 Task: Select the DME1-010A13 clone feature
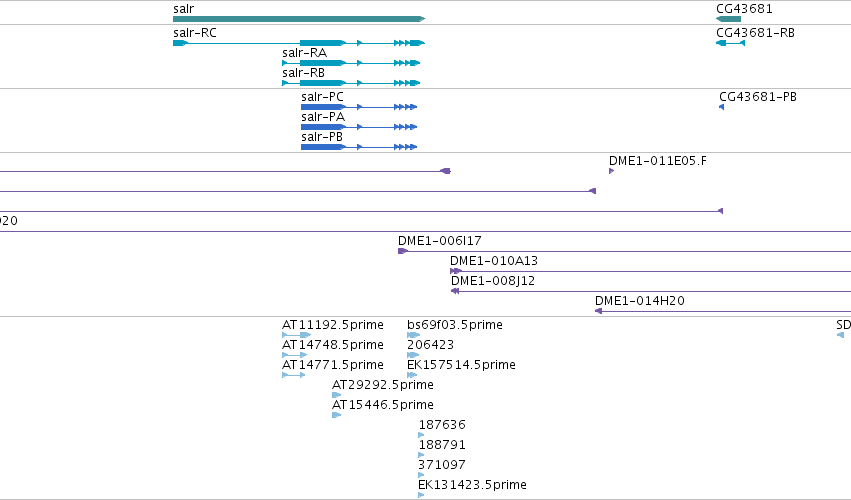click(650, 271)
